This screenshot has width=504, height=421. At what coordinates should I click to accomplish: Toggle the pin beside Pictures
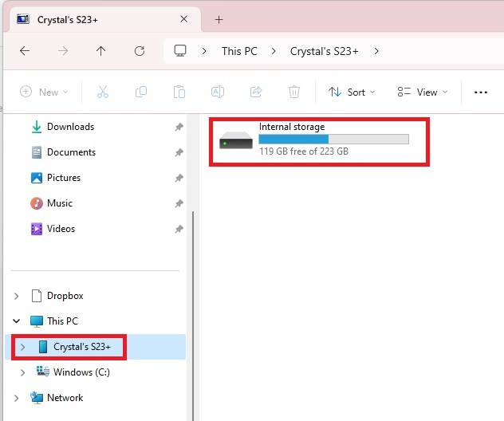point(179,178)
